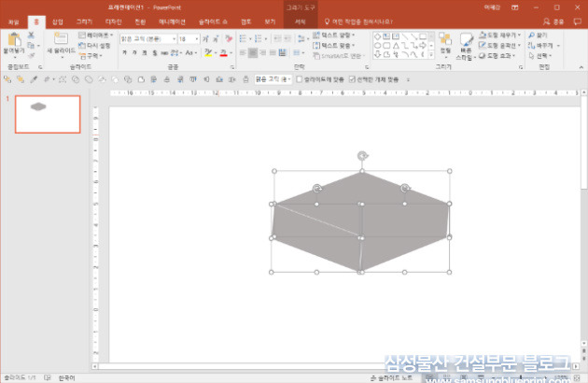Expand the Layout (레이아웃) dropdown
The image size is (588, 383).
(x=95, y=35)
